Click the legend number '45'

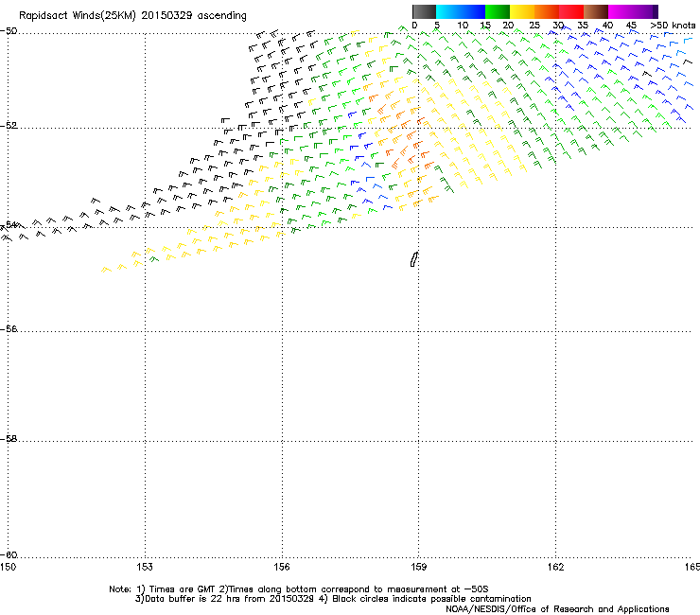tap(631, 26)
